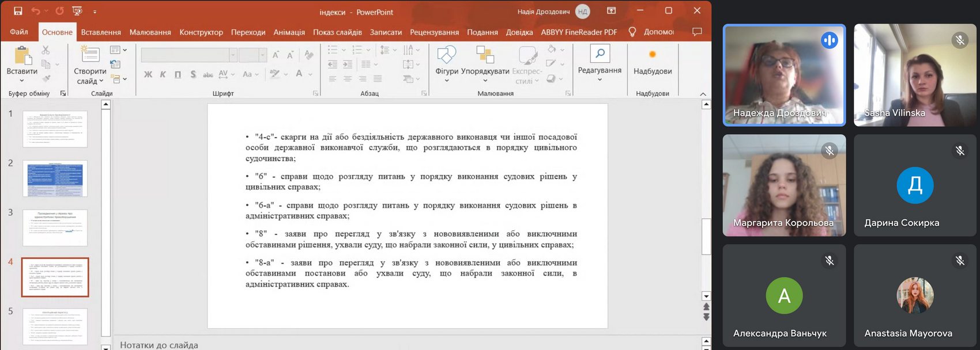This screenshot has width=980, height=350.
Task: Toggle bold (Ж) formatting
Action: coord(148,74)
